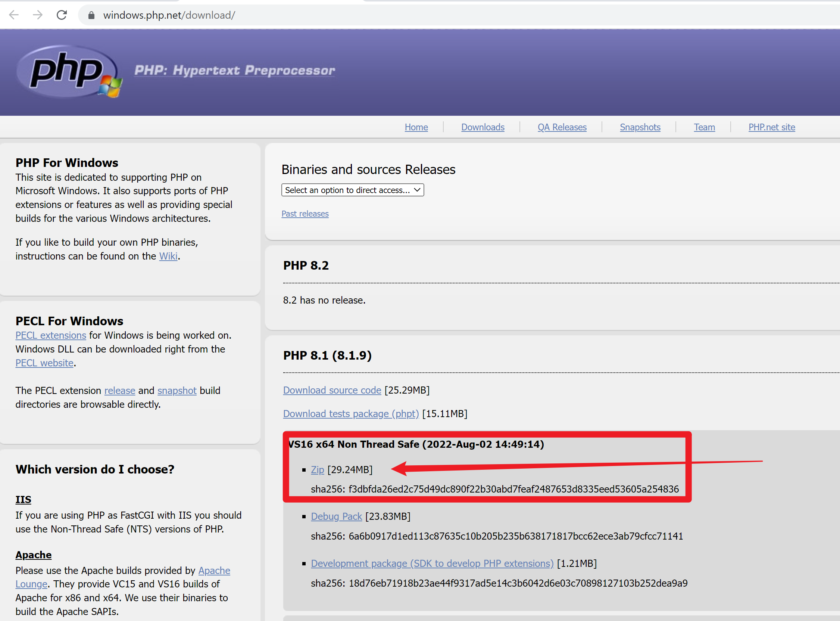
Task: Open the direct access release dropdown
Action: pos(352,190)
